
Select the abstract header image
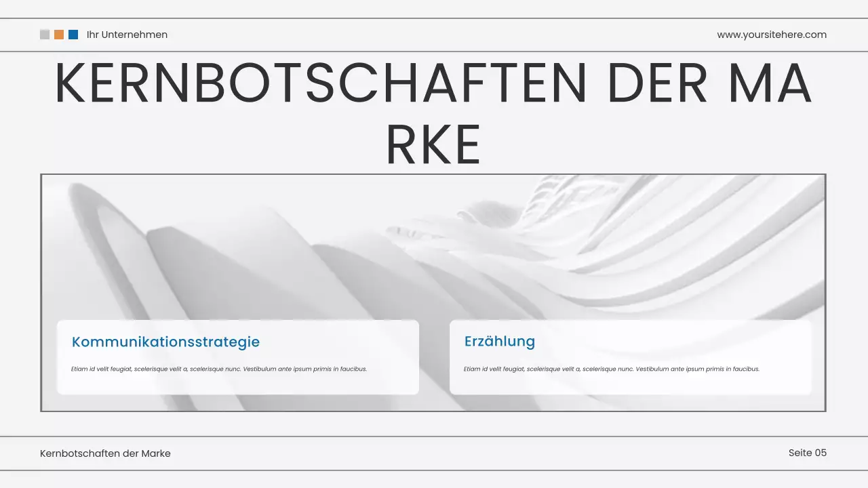click(x=434, y=244)
